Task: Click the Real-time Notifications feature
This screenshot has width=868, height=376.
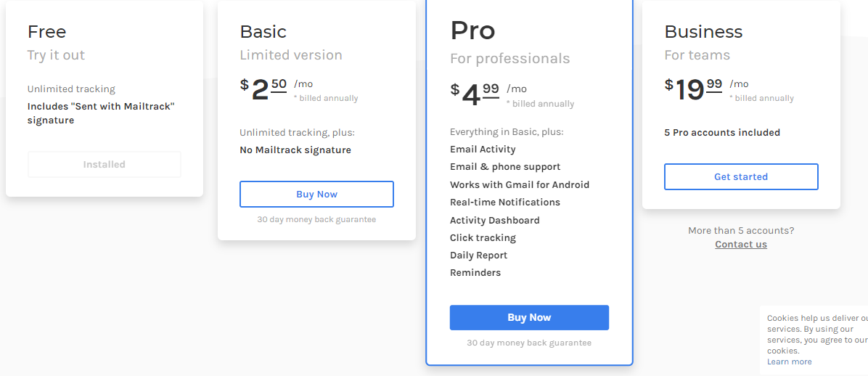Action: click(x=505, y=203)
